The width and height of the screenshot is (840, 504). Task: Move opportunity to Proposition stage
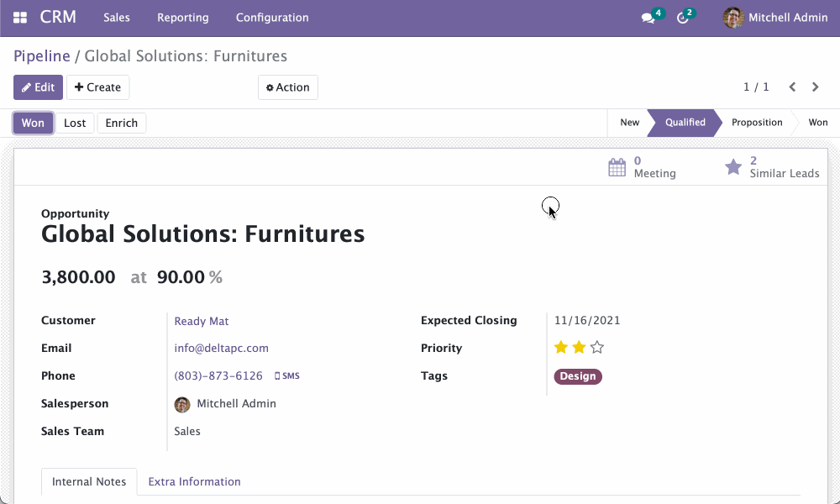tap(756, 123)
